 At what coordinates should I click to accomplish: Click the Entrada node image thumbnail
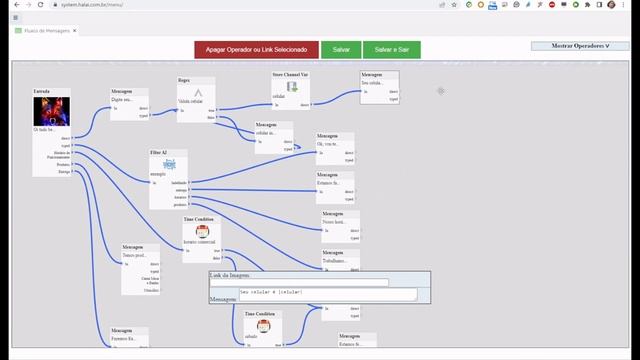(x=51, y=111)
